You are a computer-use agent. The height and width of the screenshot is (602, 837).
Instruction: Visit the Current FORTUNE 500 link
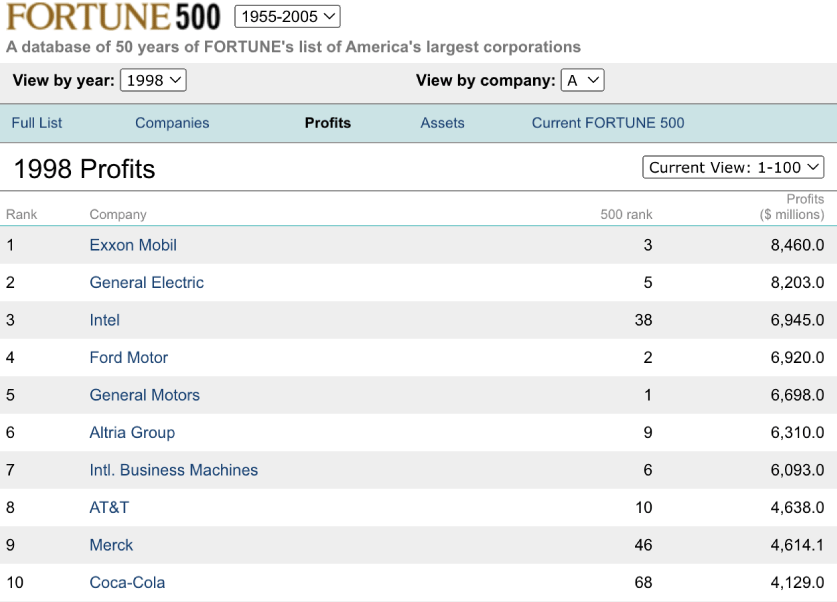point(608,123)
